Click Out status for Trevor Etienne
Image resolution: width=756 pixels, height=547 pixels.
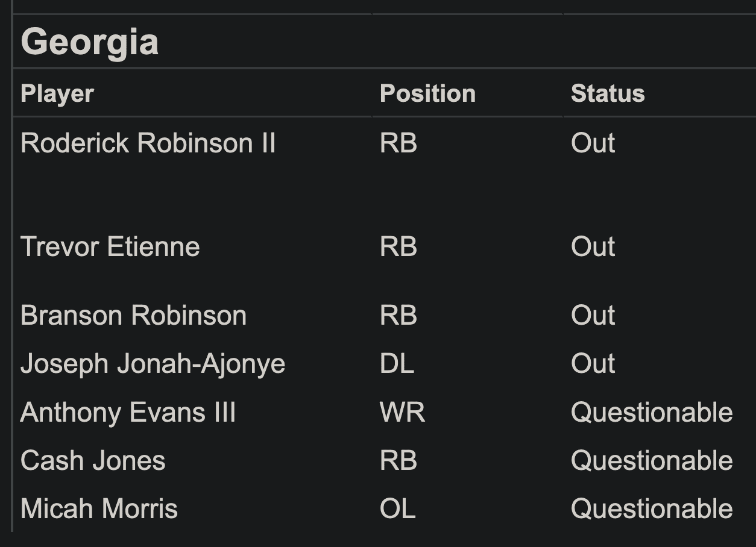click(593, 247)
